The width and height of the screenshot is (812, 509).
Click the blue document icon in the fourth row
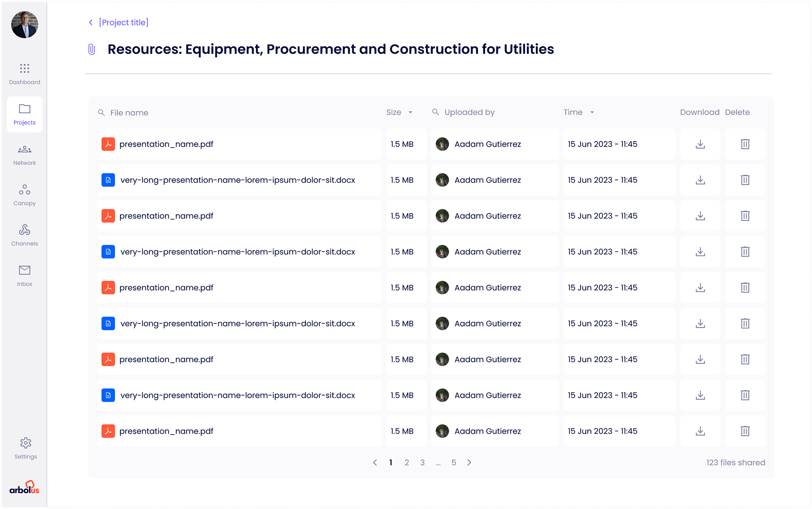tap(108, 252)
